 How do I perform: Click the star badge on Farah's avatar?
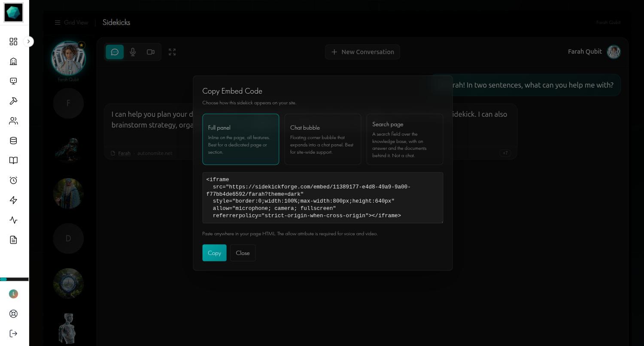tap(81, 45)
